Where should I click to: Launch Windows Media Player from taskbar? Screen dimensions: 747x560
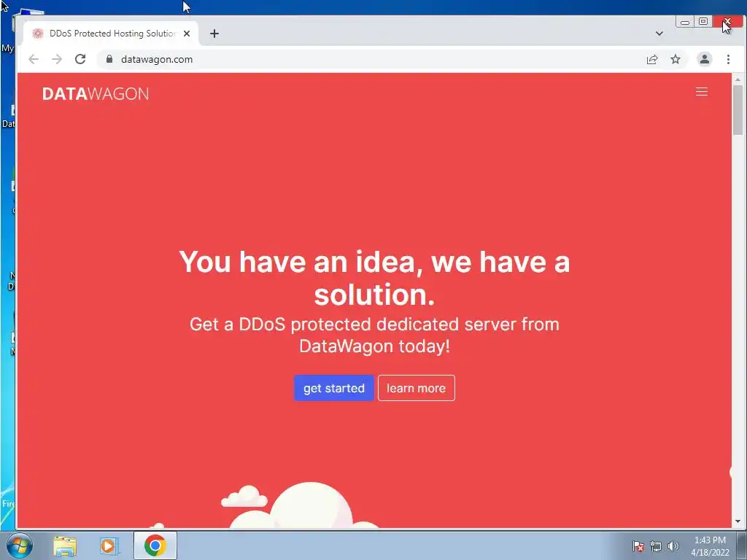(108, 546)
